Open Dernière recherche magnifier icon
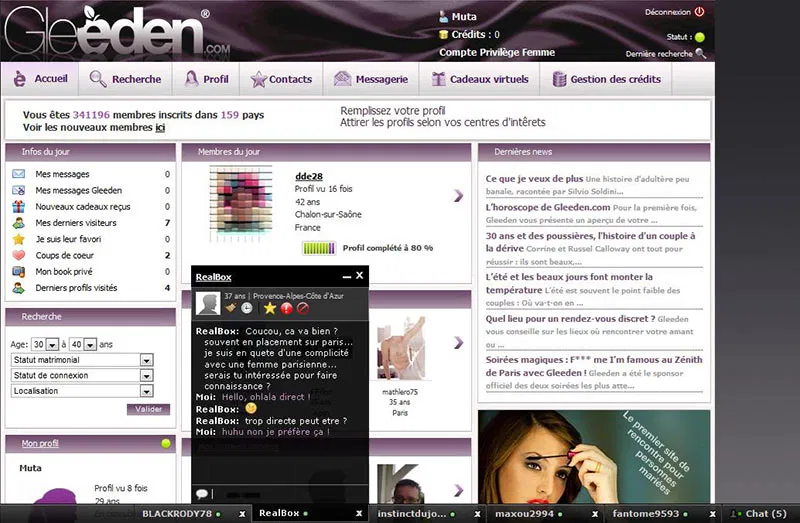Screen dimensions: 800x523 pos(701,53)
